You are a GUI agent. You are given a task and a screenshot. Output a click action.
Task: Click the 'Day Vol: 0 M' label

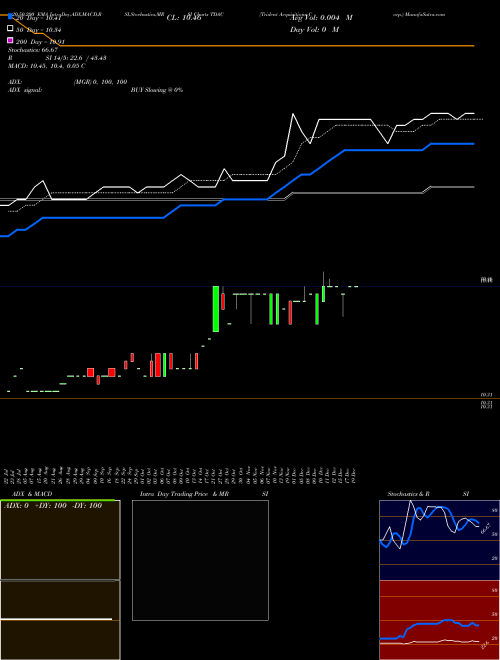click(x=314, y=30)
